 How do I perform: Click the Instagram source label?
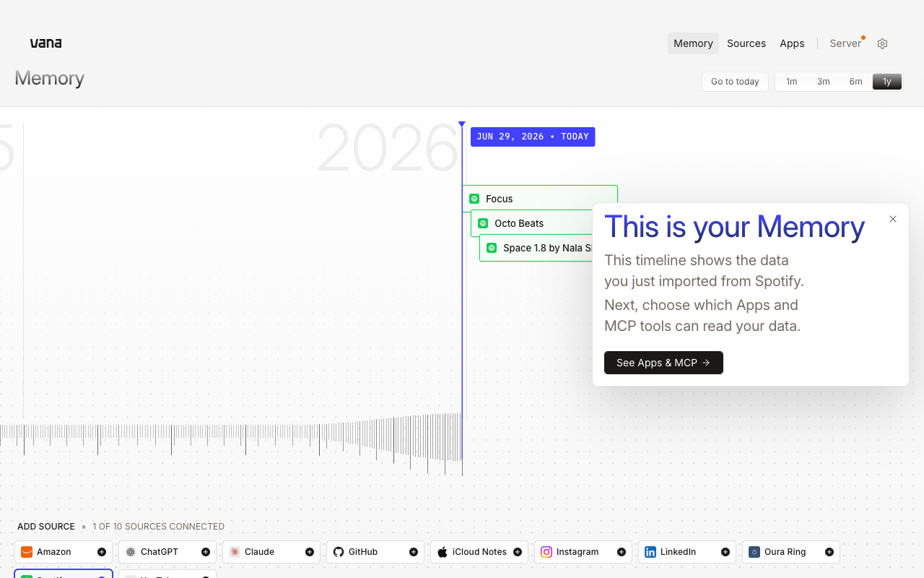point(577,552)
